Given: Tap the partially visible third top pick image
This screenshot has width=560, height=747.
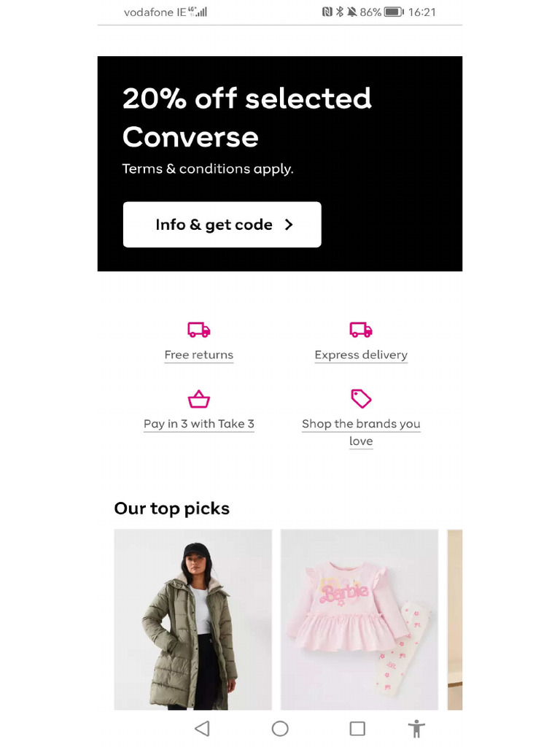Looking at the screenshot, I should (455, 619).
